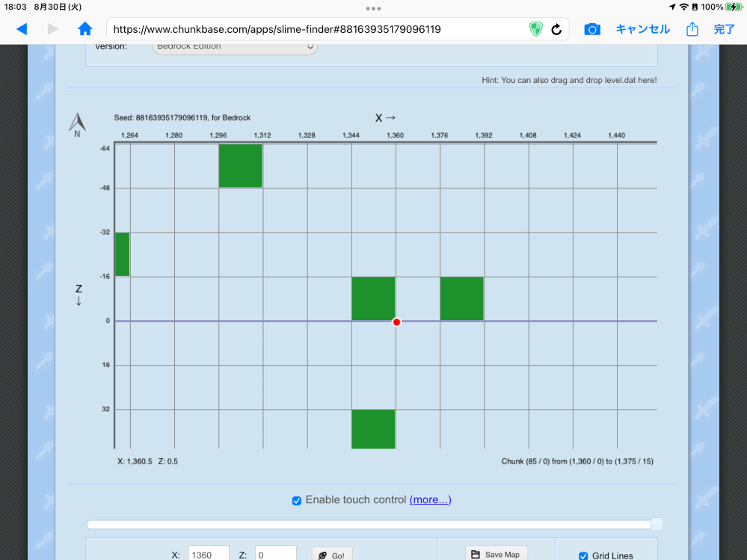Toggle the Grid Lines checkbox

click(583, 556)
